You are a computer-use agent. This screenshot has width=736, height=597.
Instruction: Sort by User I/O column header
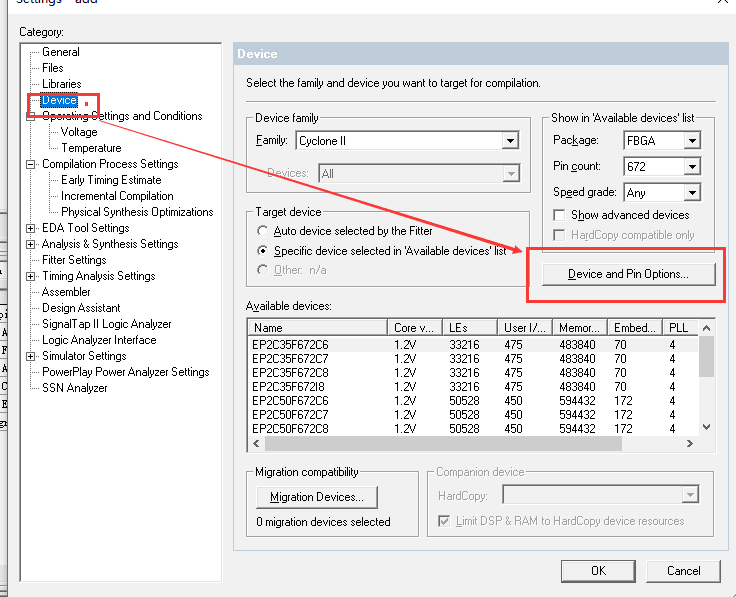pos(525,328)
